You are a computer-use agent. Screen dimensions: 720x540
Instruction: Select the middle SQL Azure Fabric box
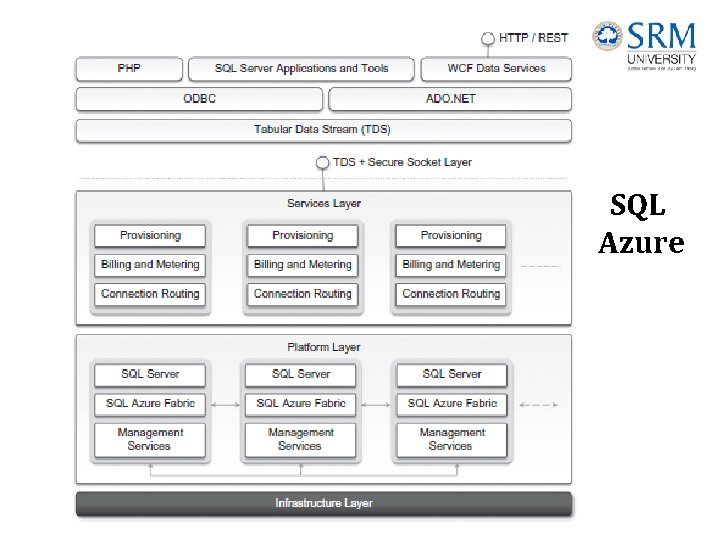point(300,404)
